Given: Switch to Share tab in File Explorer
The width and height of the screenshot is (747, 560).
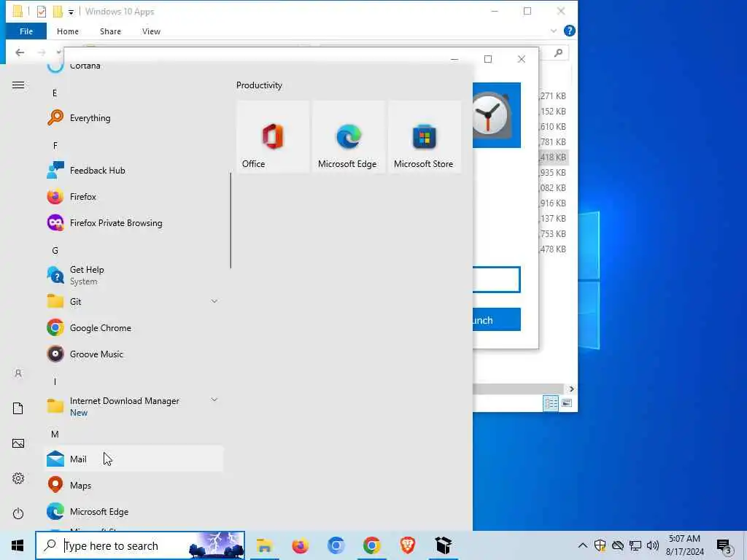Looking at the screenshot, I should pos(110,31).
